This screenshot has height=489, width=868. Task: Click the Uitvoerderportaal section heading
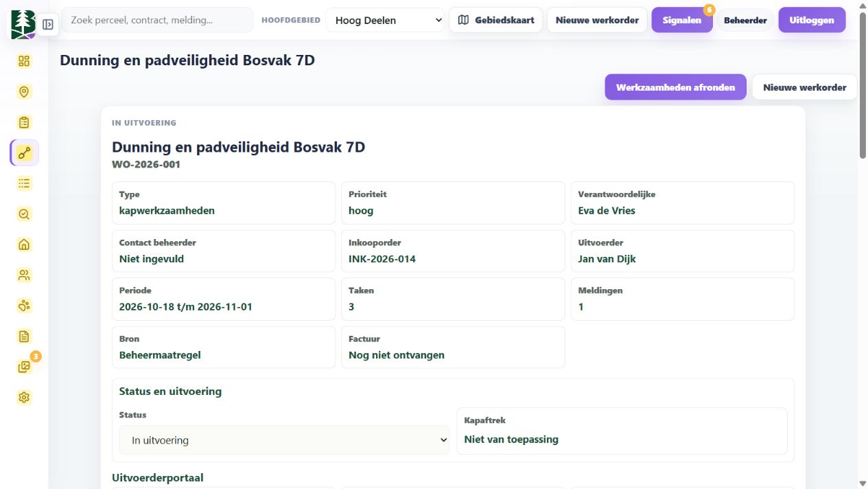pyautogui.click(x=158, y=477)
